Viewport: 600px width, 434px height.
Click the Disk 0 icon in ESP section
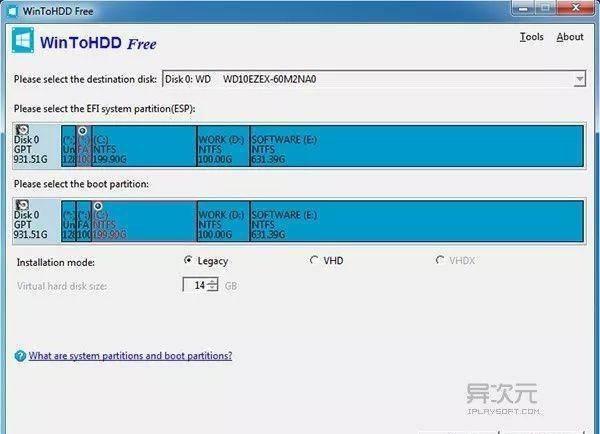[22, 130]
